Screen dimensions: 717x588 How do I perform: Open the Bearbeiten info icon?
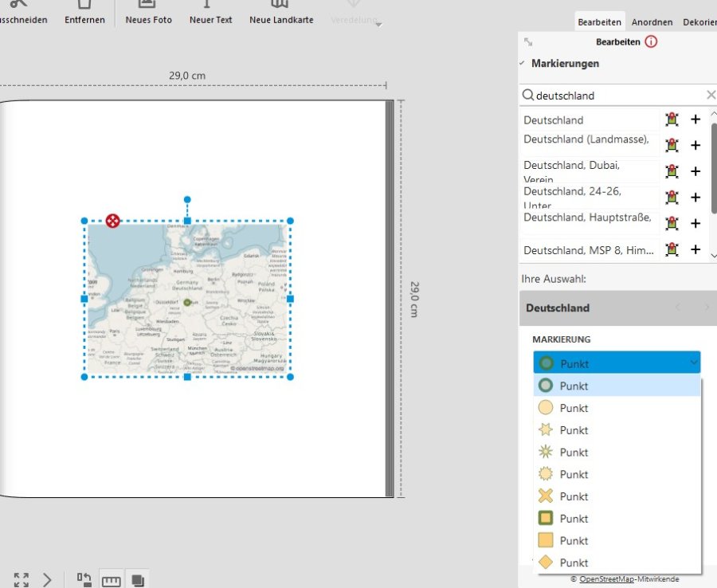651,42
